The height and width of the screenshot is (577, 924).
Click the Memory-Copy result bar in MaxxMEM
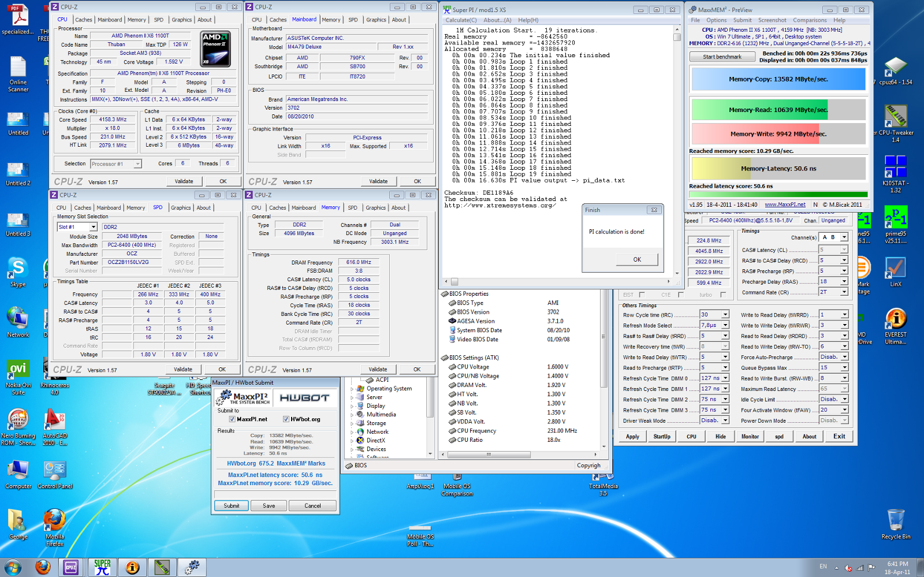point(778,79)
